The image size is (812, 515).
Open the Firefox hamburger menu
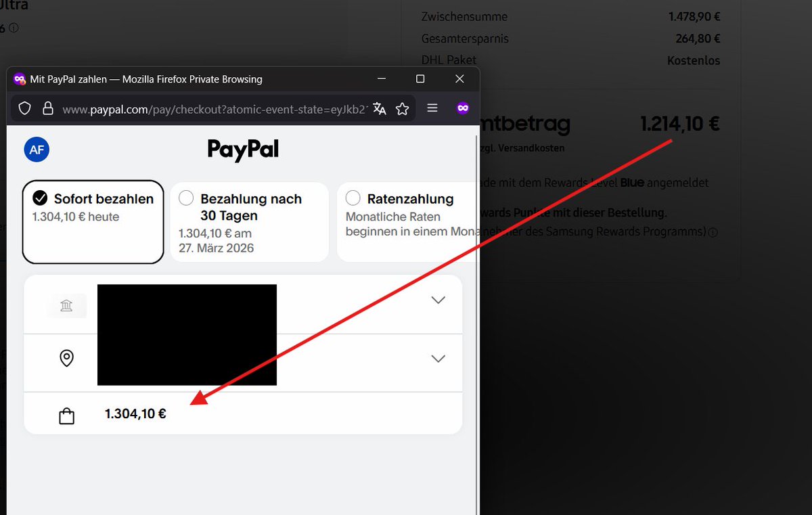pos(432,108)
